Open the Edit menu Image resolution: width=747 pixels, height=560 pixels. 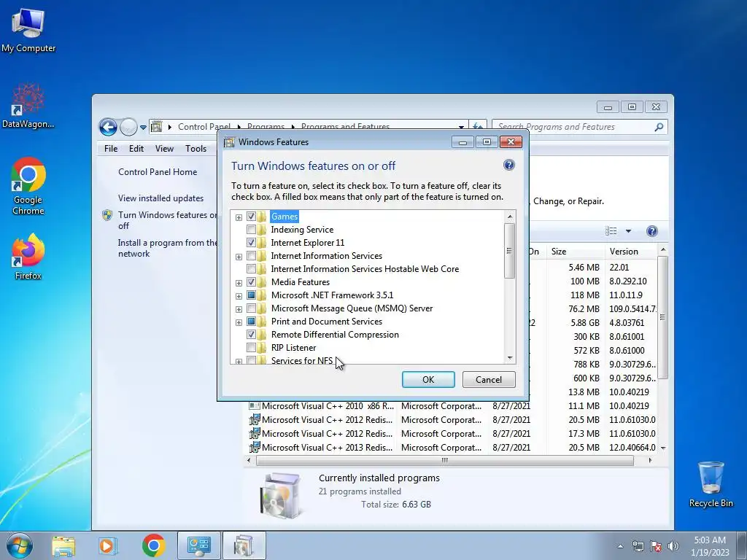pyautogui.click(x=136, y=149)
